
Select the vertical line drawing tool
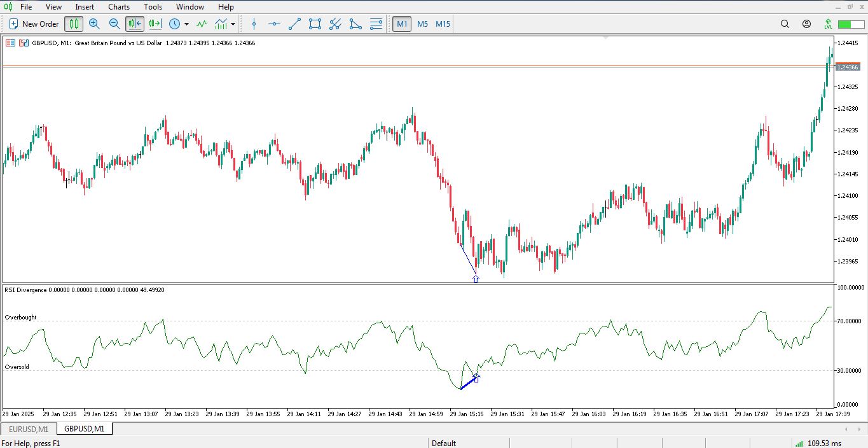pos(254,24)
